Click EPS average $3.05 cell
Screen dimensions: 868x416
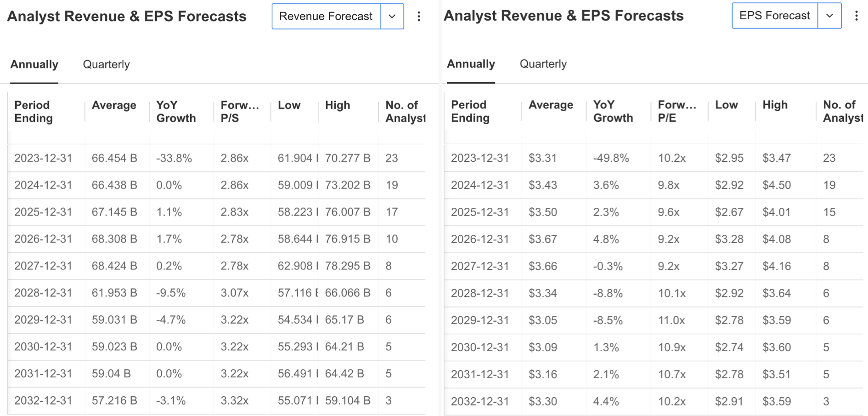[x=542, y=320]
